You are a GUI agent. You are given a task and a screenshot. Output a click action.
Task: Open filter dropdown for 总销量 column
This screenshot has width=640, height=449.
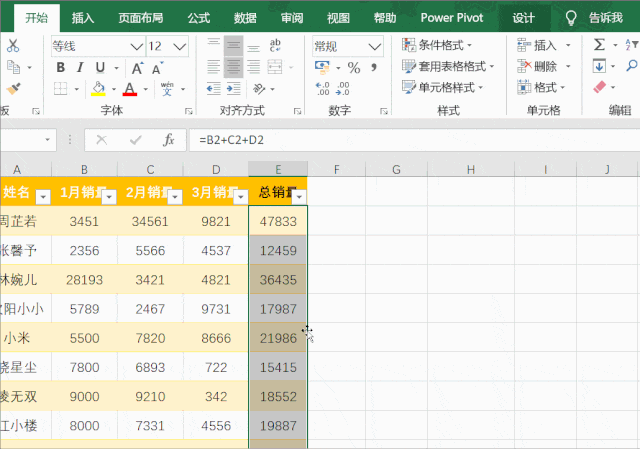(x=300, y=197)
